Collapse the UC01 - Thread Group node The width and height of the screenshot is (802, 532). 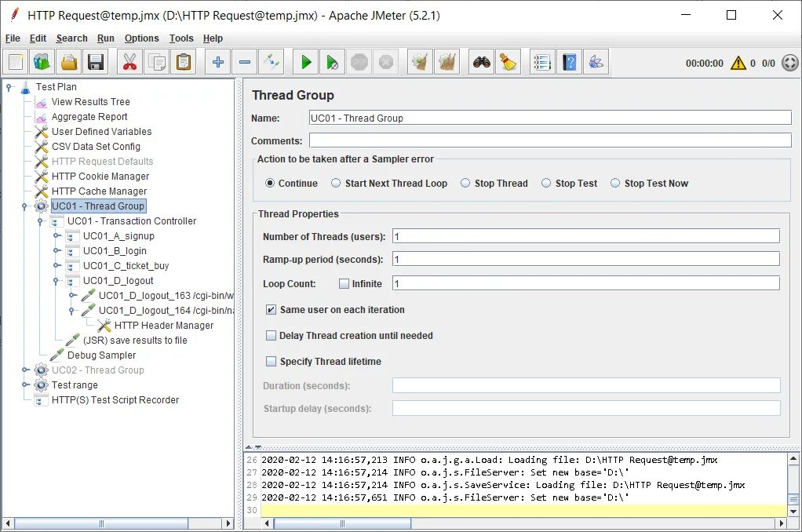coord(24,206)
